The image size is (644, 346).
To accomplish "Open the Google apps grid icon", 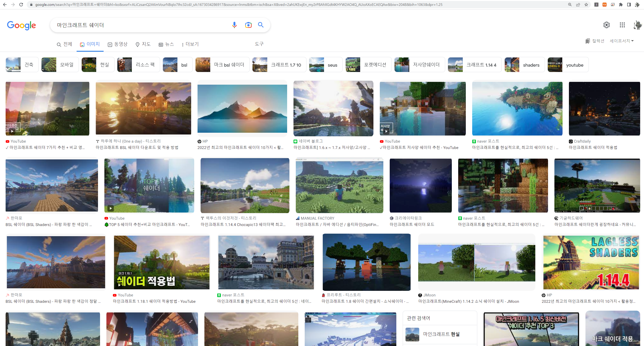I will tap(622, 25).
